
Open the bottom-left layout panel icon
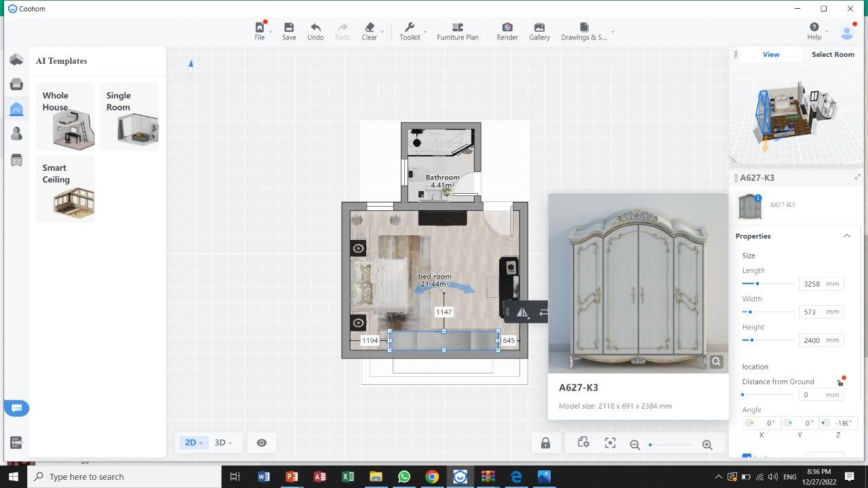coord(16,443)
